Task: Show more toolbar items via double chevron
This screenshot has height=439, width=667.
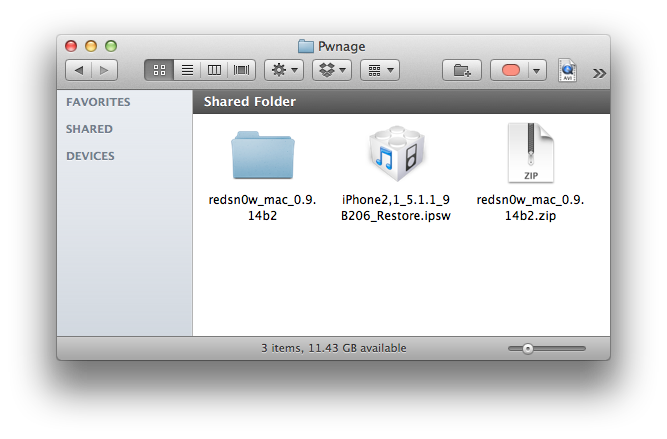Action: [599, 73]
